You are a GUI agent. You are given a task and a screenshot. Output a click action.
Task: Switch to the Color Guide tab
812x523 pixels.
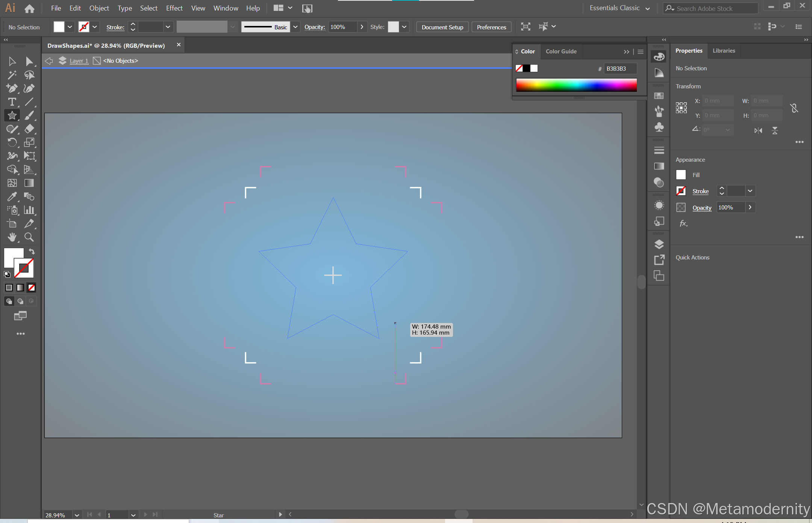[x=561, y=52]
